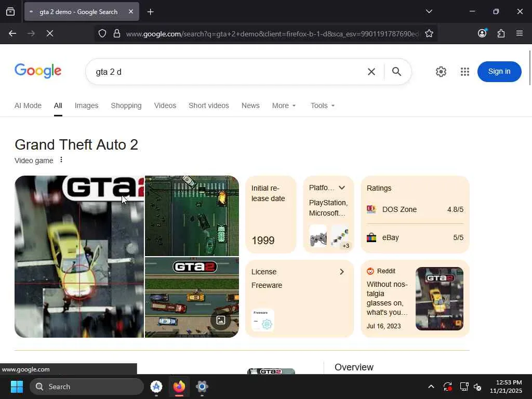Image resolution: width=532 pixels, height=399 pixels.
Task: Click the site security padlock icon
Action: click(x=117, y=33)
